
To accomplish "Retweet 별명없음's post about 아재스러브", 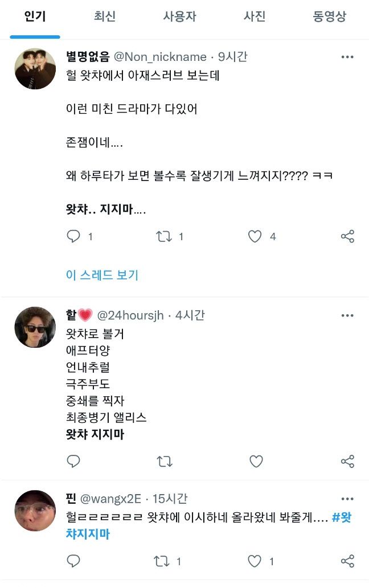I will [165, 236].
